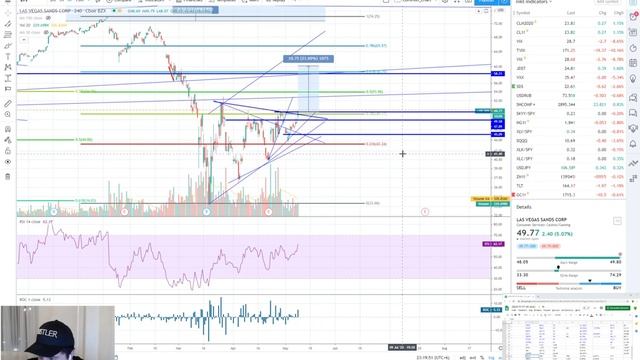Toggle visibility of the third MA indicator
Viewport: 640px width, 360px height.
point(46,32)
